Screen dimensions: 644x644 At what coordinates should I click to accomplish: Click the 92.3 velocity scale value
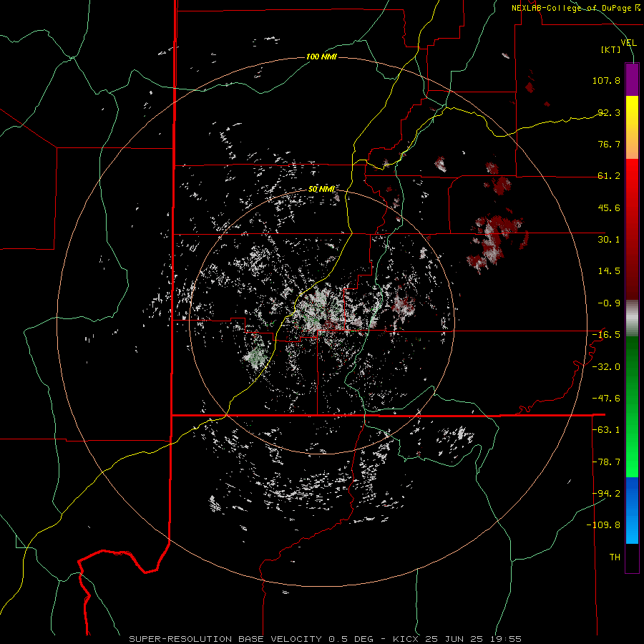pos(609,112)
